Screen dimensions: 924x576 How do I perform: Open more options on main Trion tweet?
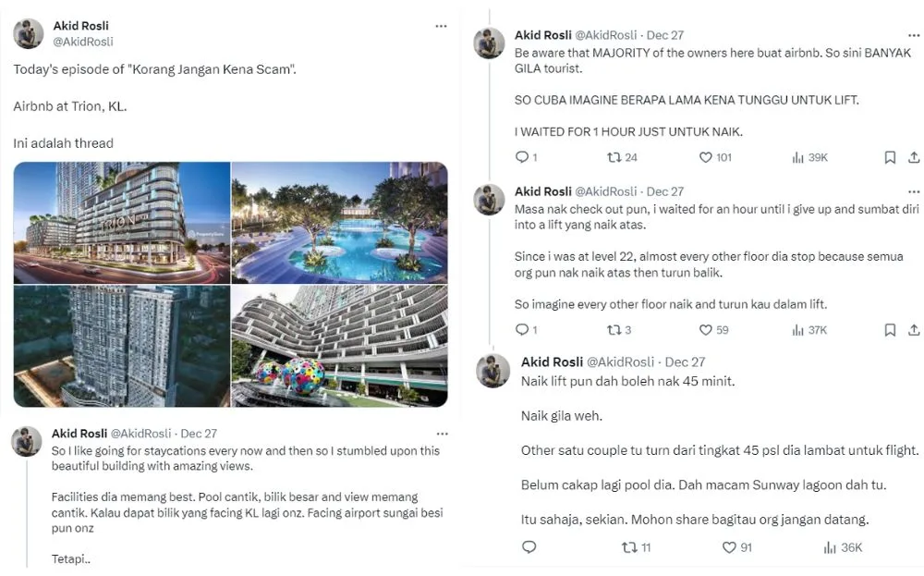(x=441, y=26)
